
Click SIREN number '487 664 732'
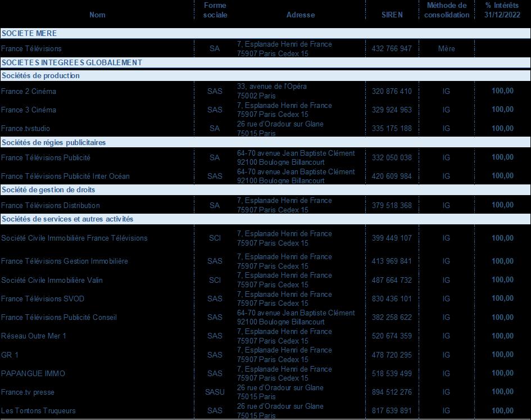[x=392, y=281]
